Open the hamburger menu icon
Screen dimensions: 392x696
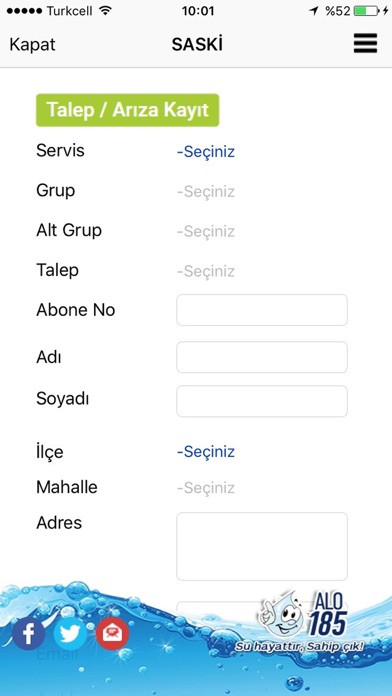tap(365, 44)
